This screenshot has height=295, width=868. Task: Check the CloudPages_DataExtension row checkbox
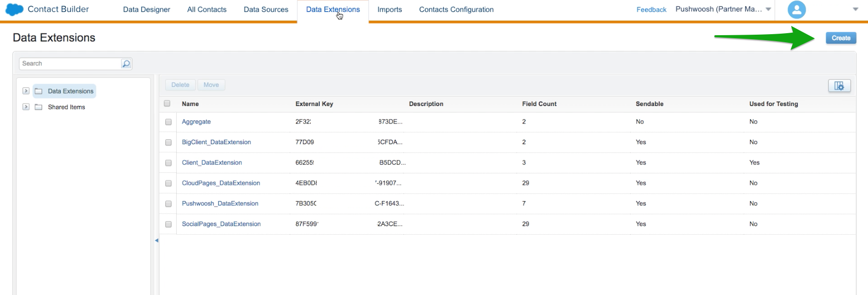(168, 183)
